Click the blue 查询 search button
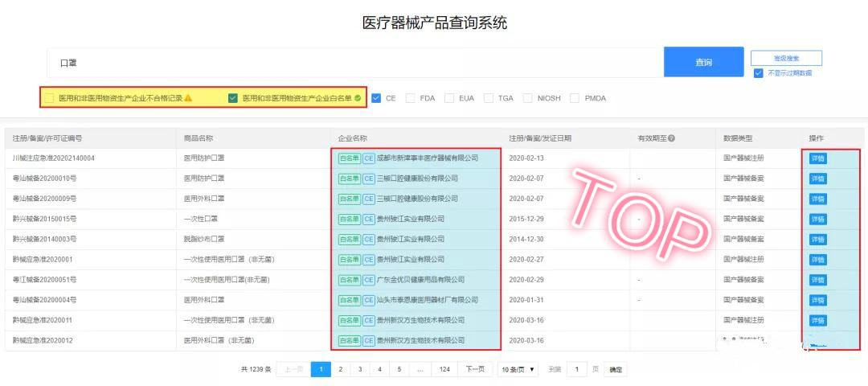 [703, 62]
